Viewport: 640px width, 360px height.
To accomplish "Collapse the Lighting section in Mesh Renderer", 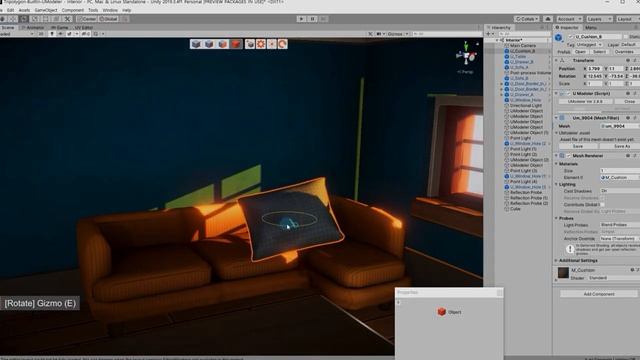I will click(x=556, y=184).
